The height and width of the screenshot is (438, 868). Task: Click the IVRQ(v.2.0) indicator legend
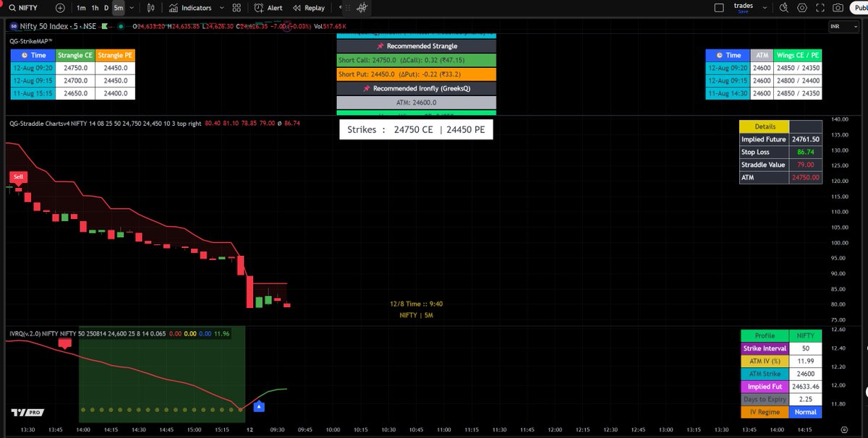[89, 332]
